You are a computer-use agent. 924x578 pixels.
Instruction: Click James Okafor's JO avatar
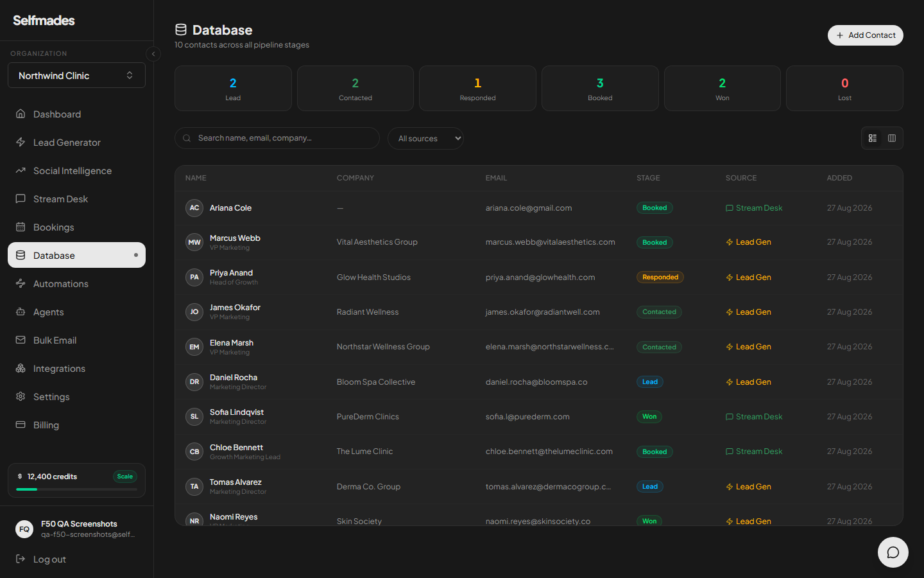[194, 312]
